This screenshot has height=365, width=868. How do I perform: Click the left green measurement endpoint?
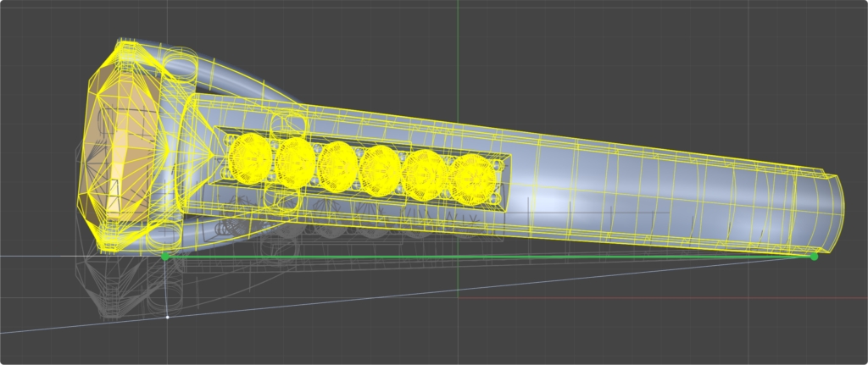[x=164, y=255]
